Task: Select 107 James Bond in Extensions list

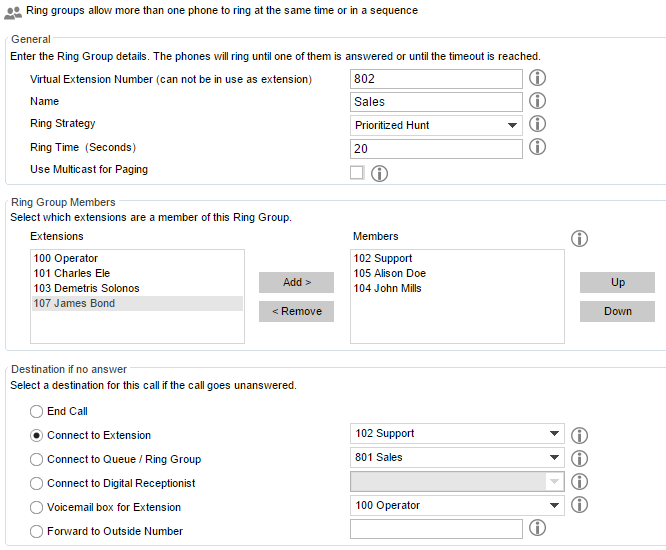Action: click(137, 303)
